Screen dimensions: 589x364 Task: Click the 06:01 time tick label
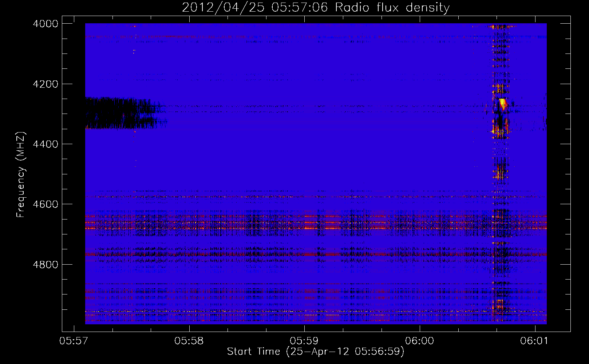pyautogui.click(x=534, y=341)
